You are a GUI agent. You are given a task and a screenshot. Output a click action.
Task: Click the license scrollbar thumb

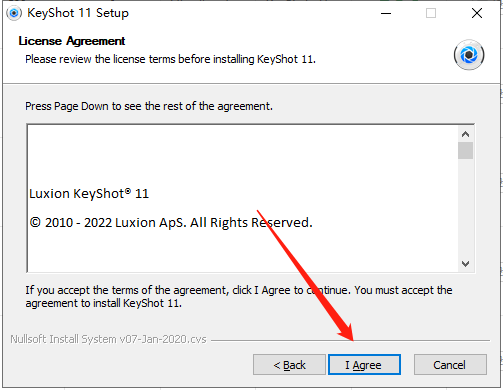point(465,151)
